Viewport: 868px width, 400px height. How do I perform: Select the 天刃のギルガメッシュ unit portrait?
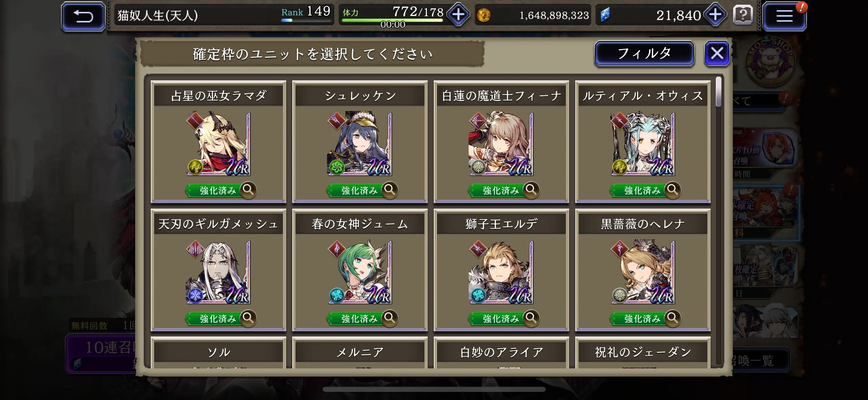pos(218,272)
